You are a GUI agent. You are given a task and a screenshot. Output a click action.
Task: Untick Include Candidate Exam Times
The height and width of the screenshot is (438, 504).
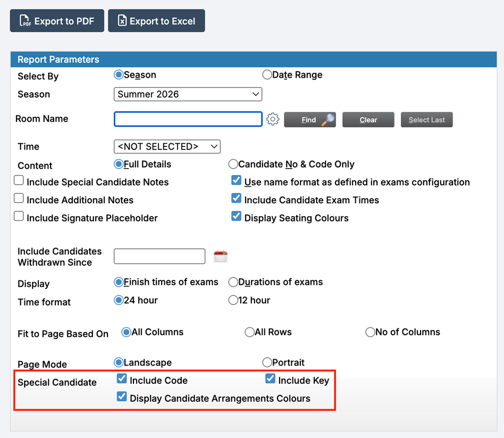point(237,199)
